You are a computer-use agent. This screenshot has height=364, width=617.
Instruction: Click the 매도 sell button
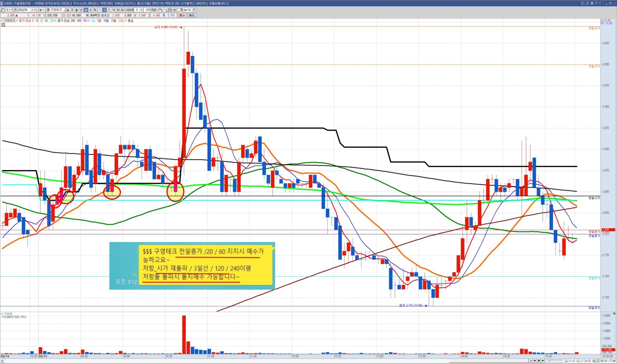point(192,15)
